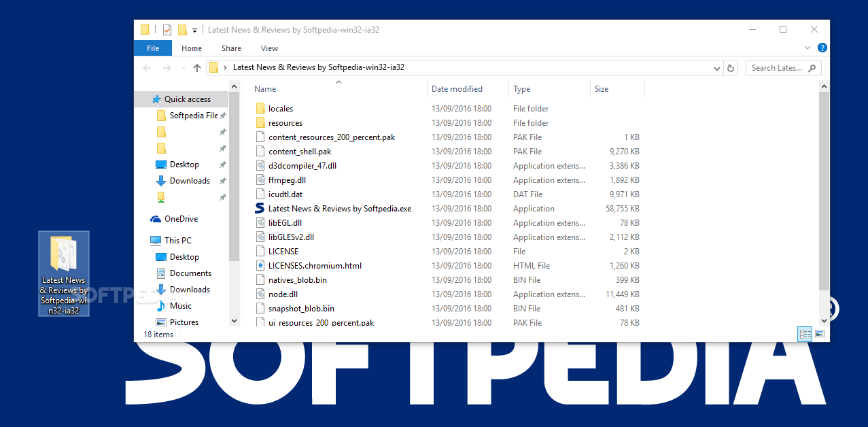Viewport: 868px width, 427px height.
Task: Select the d3dcompiler_47.dll file icon
Action: 260,166
